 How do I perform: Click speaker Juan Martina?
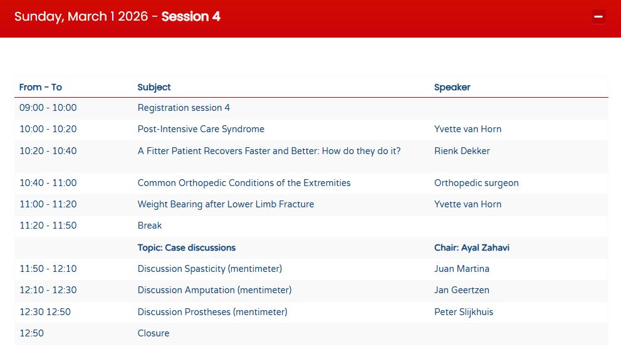click(x=462, y=269)
